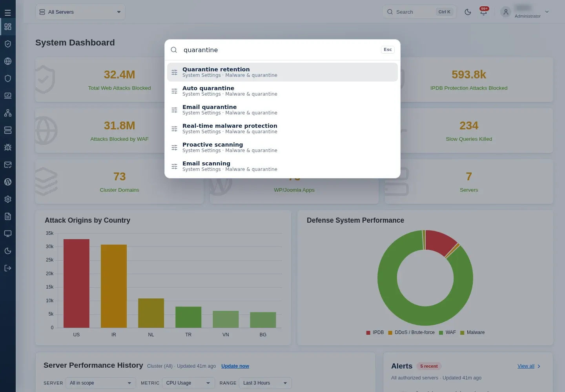This screenshot has width=565, height=392.
Task: Click the Esc button in search dialog
Action: [388, 50]
